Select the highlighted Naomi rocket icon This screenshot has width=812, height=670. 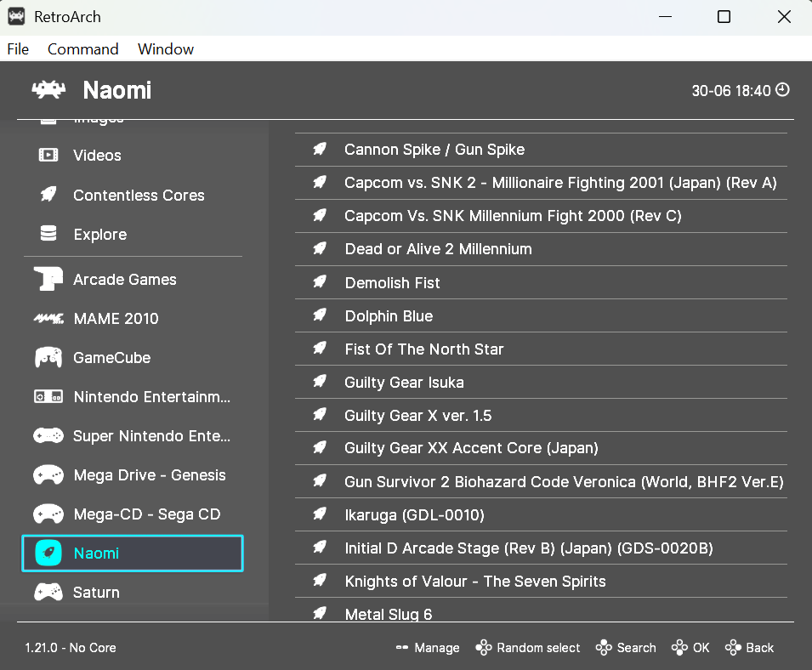48,553
